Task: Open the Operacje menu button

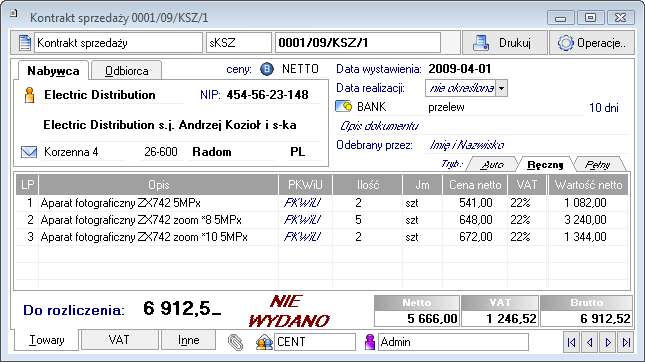Action: (592, 43)
